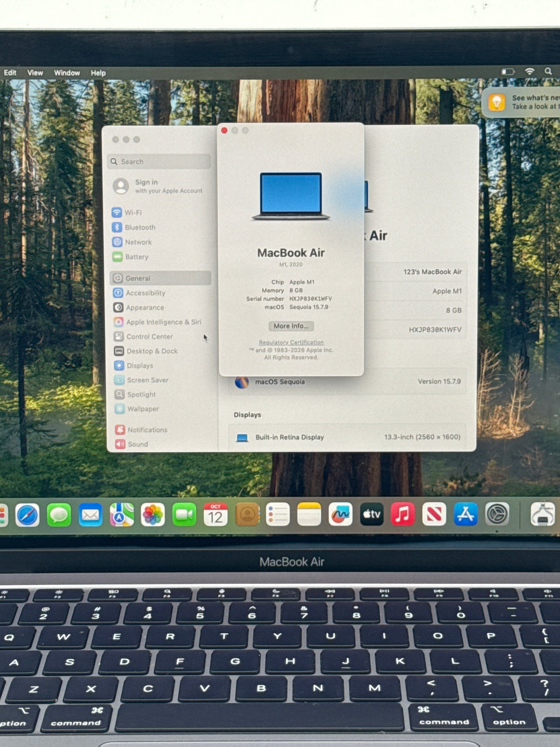Open Displays settings in sidebar
The image size is (560, 747).
(x=160, y=366)
